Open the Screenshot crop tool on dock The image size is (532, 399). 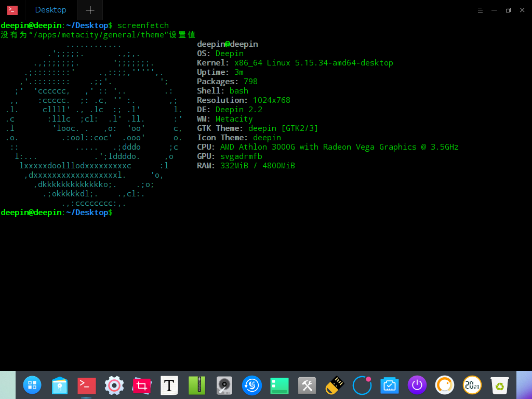141,385
